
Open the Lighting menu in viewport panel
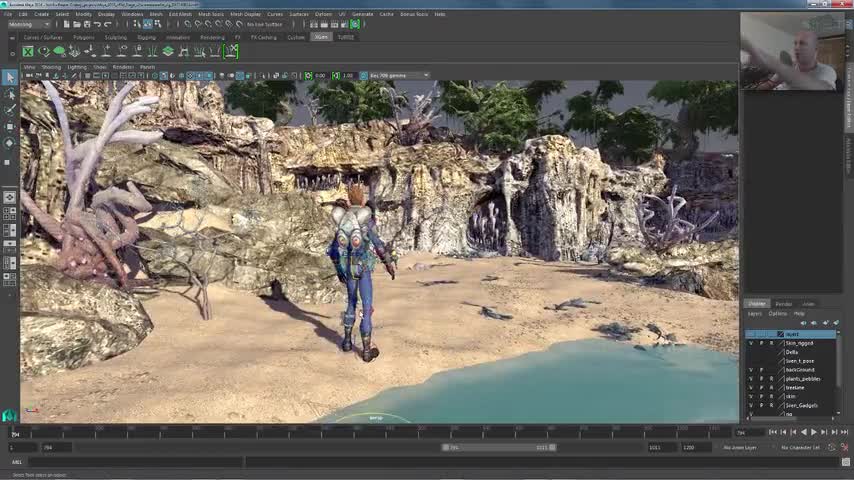click(77, 67)
